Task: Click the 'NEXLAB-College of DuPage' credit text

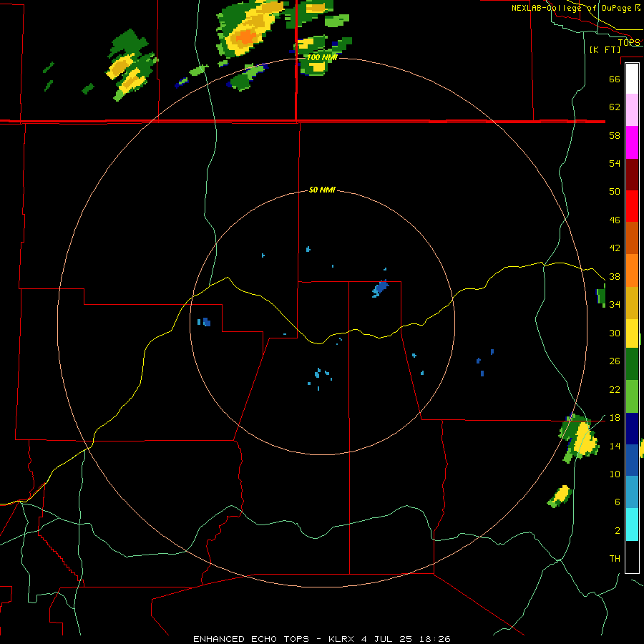Action: (x=571, y=8)
